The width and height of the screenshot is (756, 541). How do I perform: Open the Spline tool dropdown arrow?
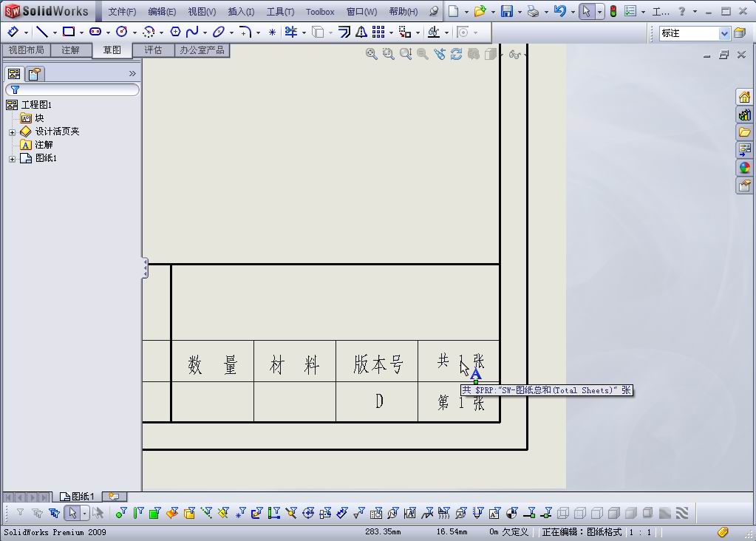click(205, 33)
